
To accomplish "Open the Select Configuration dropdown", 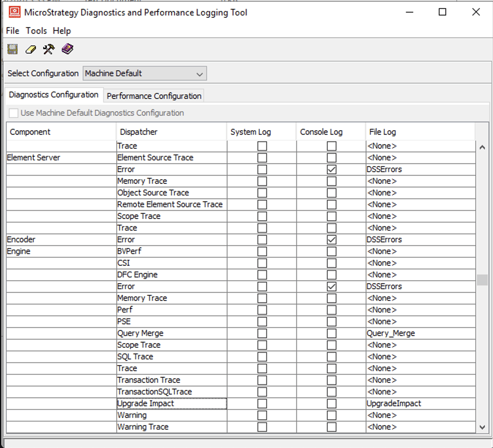I will [x=144, y=74].
